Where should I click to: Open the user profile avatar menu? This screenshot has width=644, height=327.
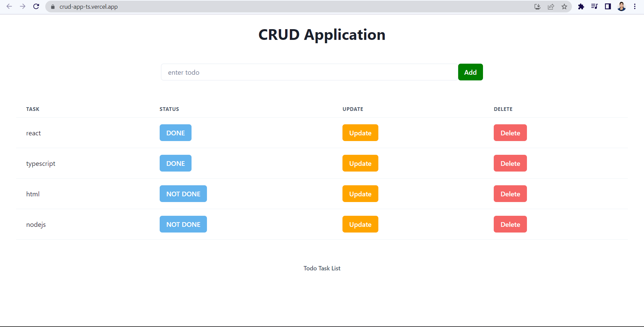pyautogui.click(x=622, y=7)
